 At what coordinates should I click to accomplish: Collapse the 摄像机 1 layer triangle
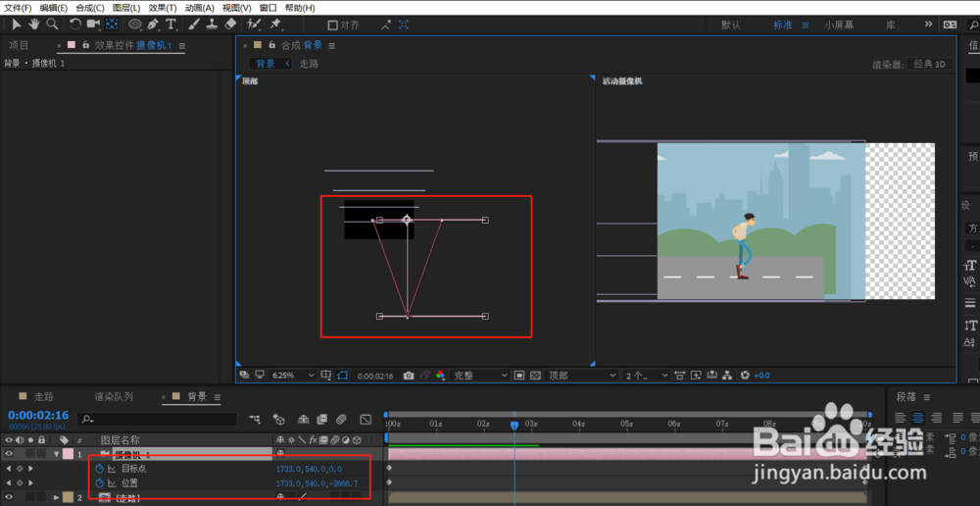click(x=57, y=454)
